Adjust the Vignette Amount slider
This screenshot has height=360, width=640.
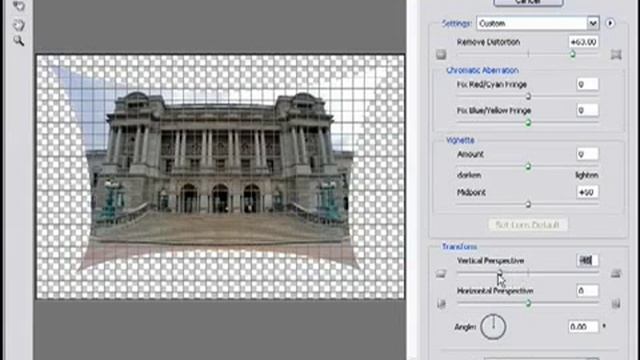tap(528, 167)
